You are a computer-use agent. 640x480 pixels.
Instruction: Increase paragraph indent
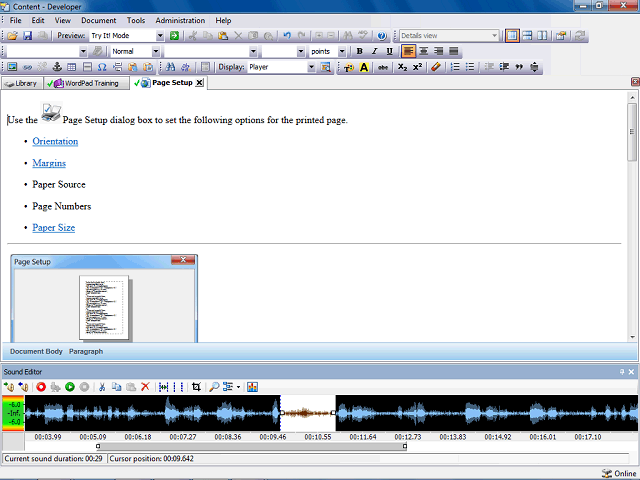click(x=504, y=67)
